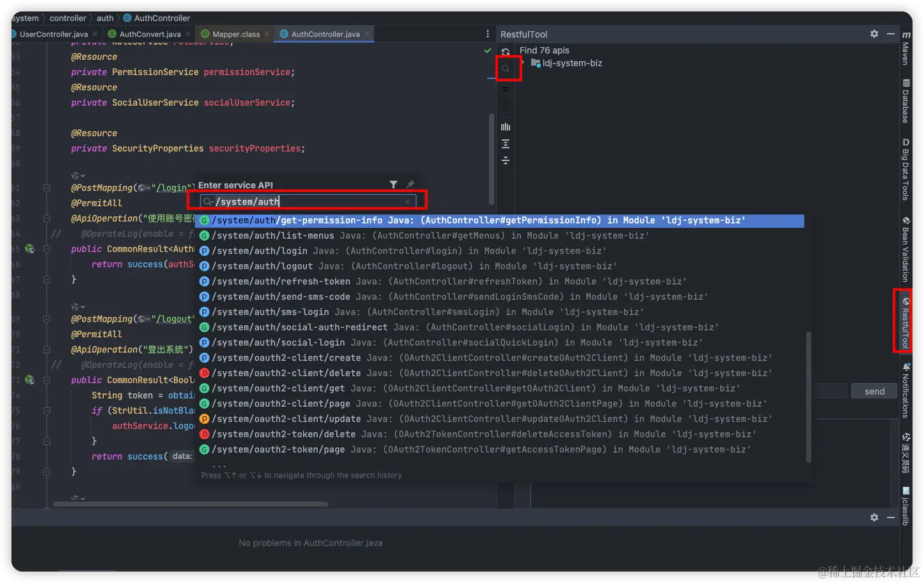Screen dimensions: 924x583
Task: Select /system/auth/login result
Action: pos(499,251)
